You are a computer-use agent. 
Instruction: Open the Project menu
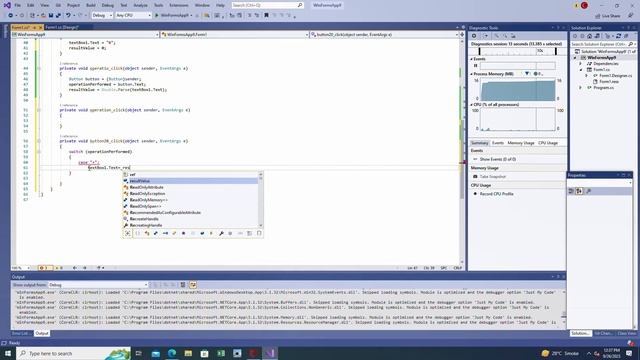[x=73, y=5]
